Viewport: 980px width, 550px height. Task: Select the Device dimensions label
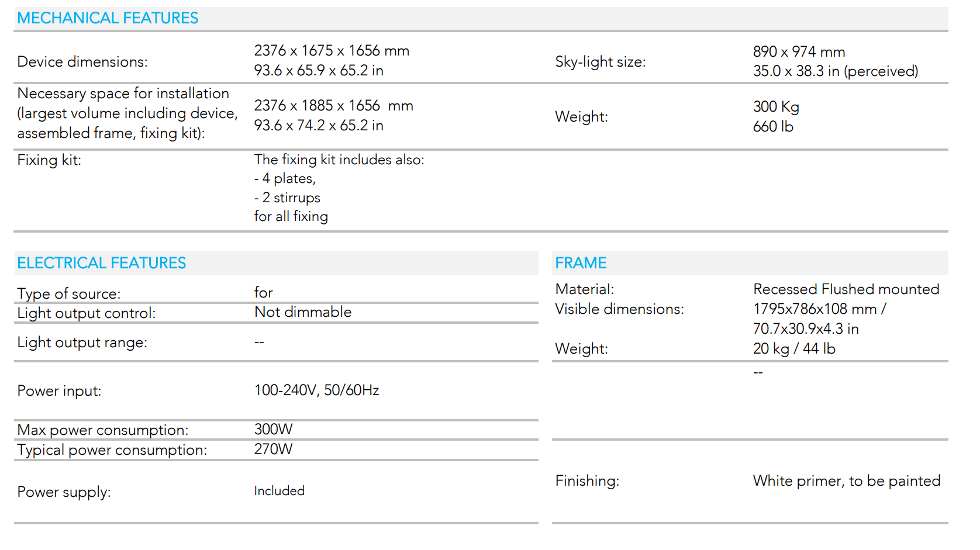82,61
